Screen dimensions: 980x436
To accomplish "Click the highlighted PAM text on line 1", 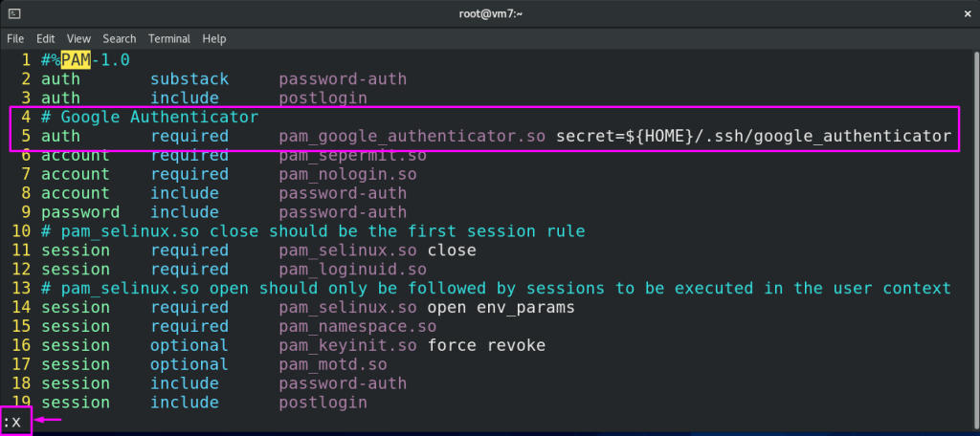I will pos(76,59).
